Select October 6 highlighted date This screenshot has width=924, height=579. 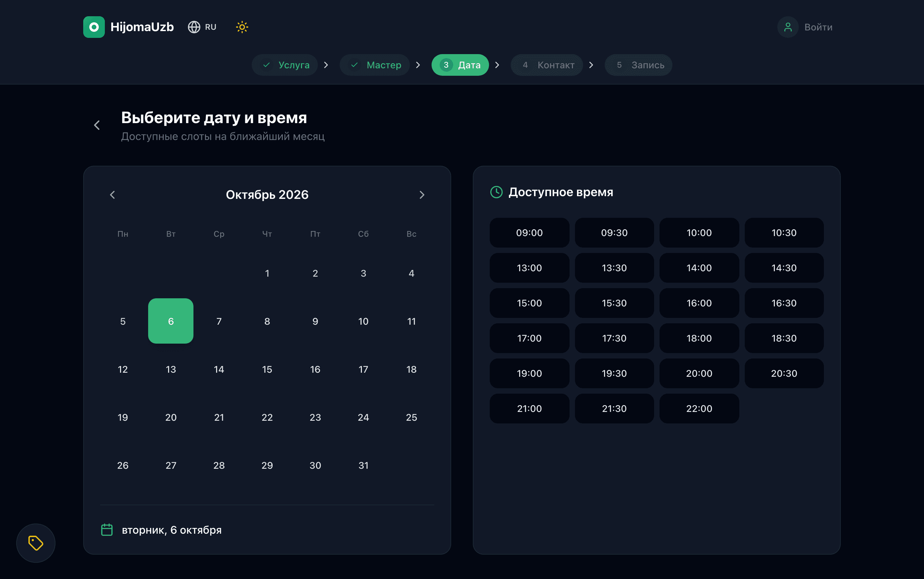pos(171,321)
